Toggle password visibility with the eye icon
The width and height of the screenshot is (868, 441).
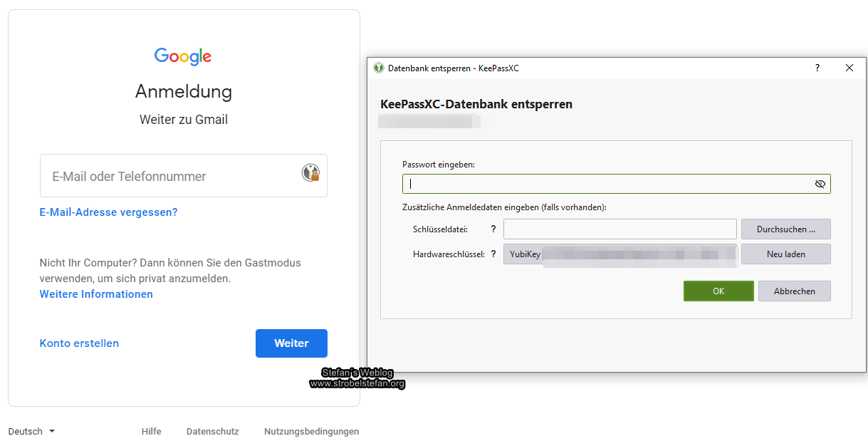pyautogui.click(x=820, y=183)
